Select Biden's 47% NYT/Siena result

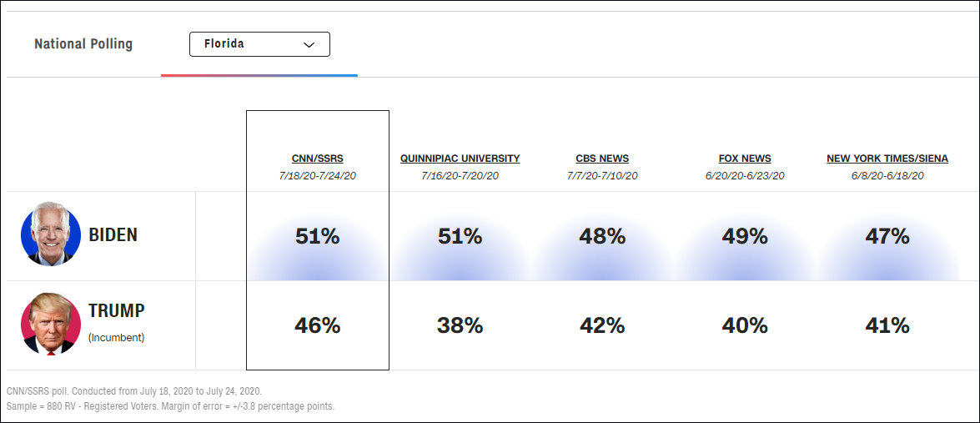(x=887, y=237)
